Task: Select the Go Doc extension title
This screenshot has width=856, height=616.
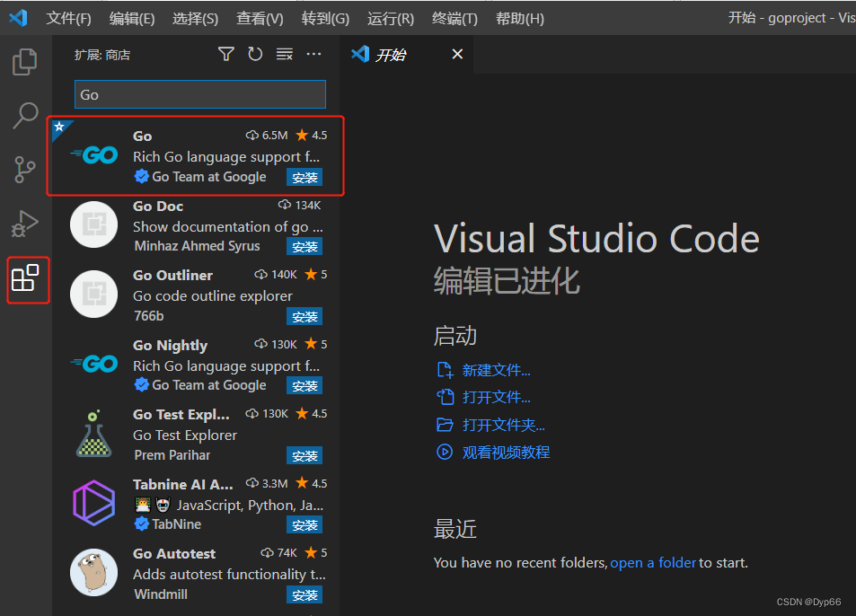Action: click(x=158, y=207)
